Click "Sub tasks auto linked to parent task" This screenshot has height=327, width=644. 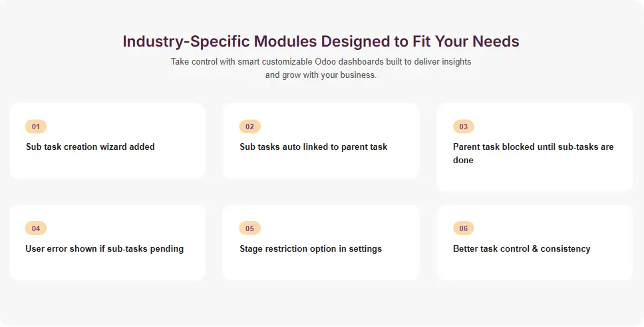coord(313,147)
